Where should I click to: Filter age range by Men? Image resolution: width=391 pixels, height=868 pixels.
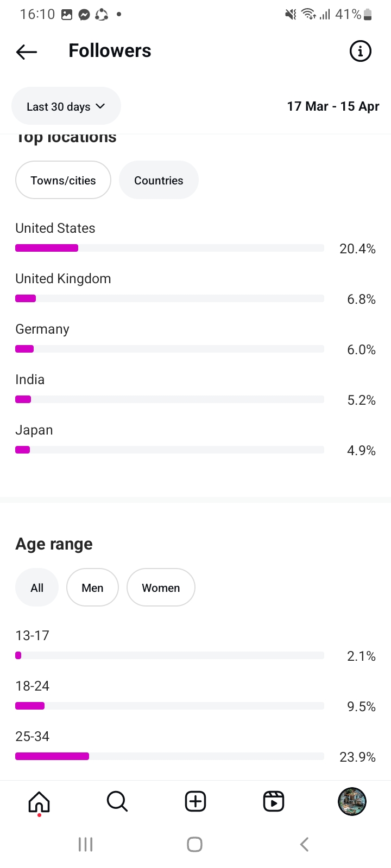[92, 588]
